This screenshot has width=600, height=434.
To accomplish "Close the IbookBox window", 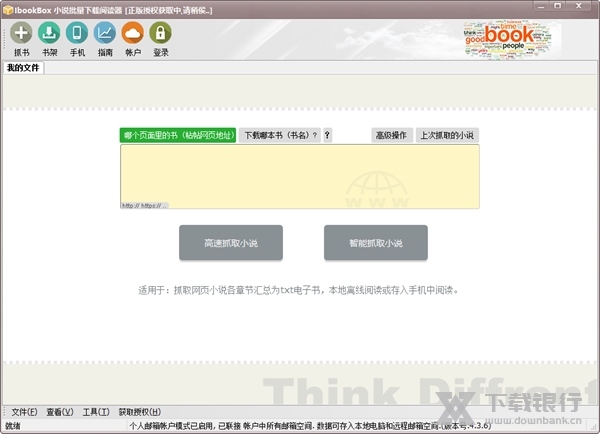I will coord(579,6).
